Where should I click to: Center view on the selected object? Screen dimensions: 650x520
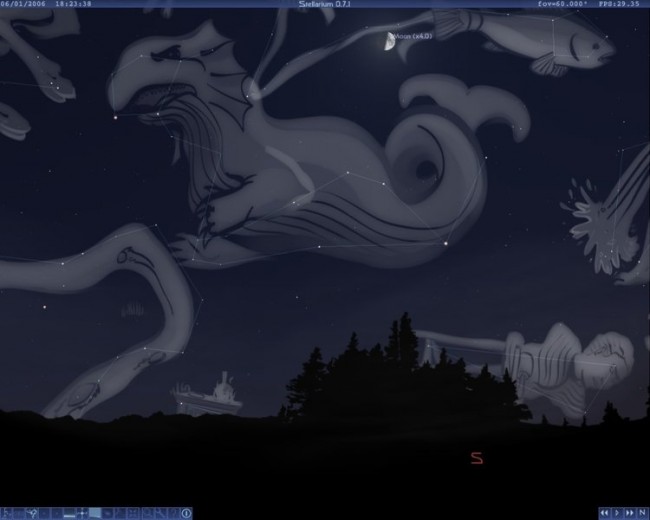(x=133, y=513)
